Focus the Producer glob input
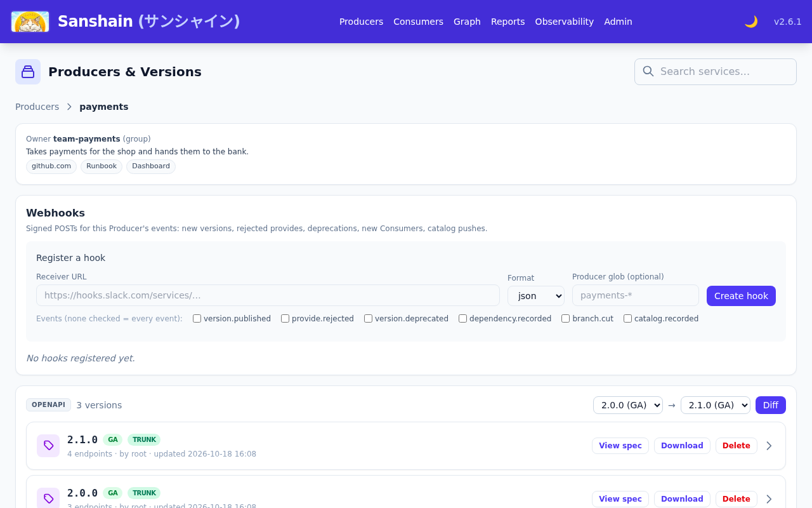 pos(636,295)
